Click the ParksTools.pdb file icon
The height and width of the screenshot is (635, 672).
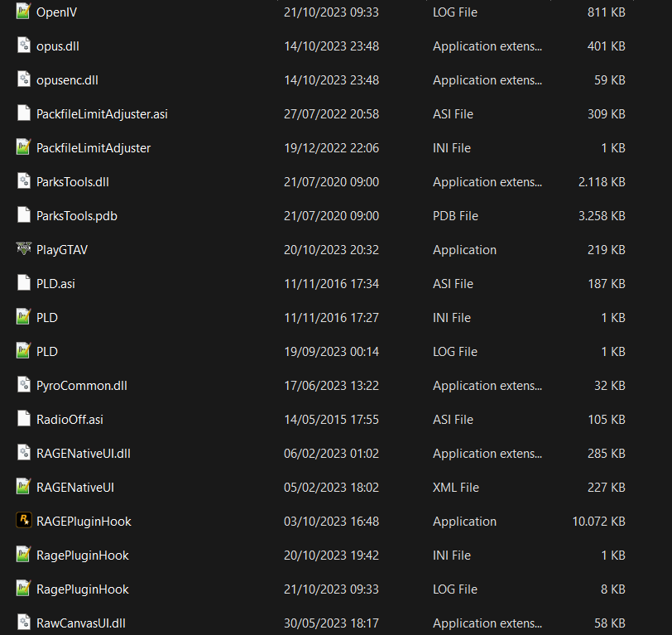pyautogui.click(x=23, y=215)
